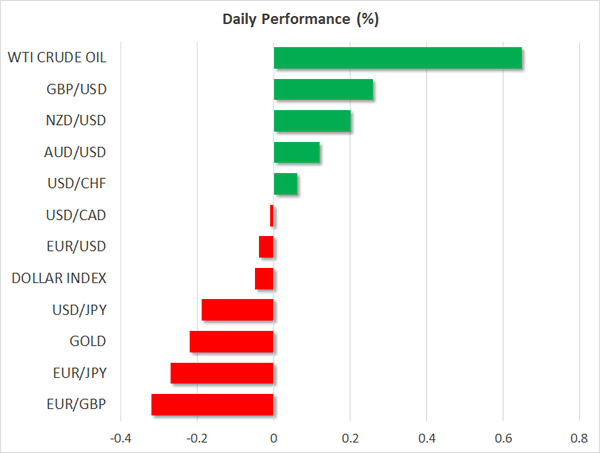The image size is (600, 453).
Task: Click the red USD/JPY bar
Action: pyautogui.click(x=237, y=310)
